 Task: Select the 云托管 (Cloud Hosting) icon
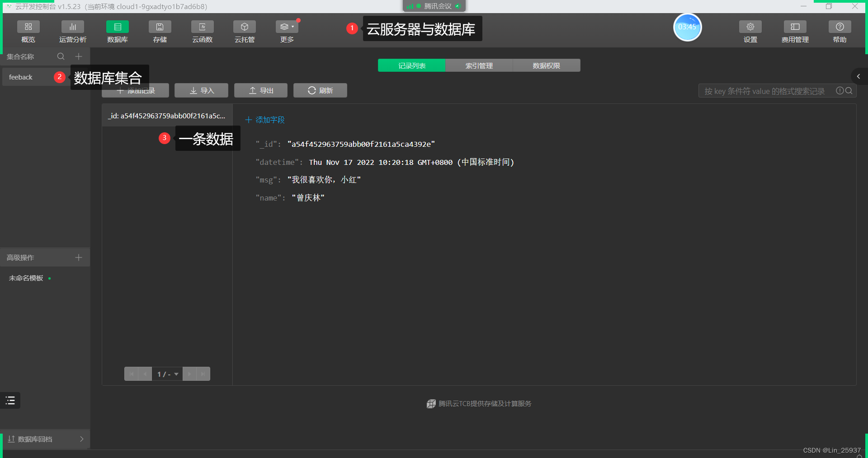click(244, 31)
